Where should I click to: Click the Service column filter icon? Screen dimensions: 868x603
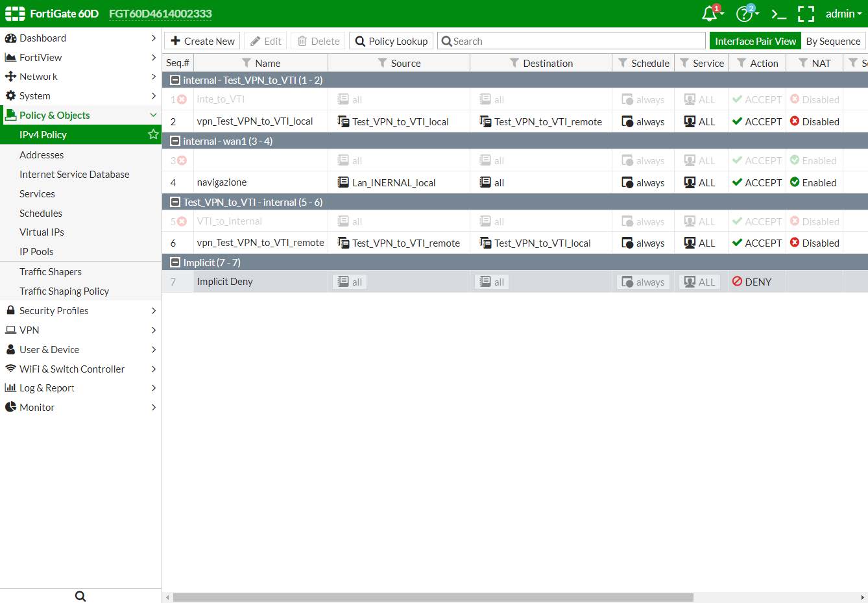(684, 63)
